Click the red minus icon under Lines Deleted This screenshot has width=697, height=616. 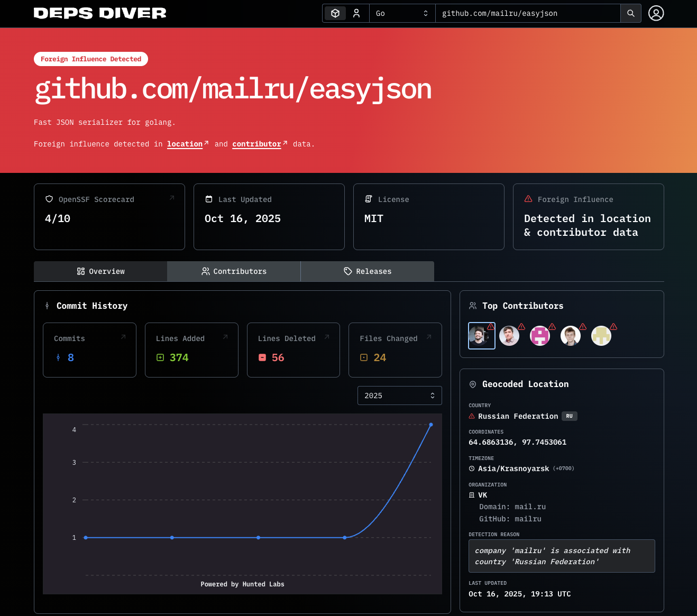262,357
